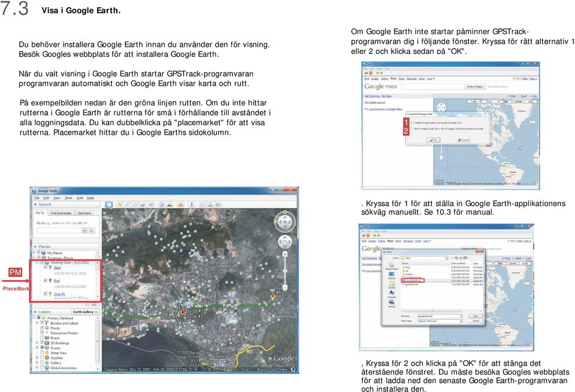Open the Fly To input dropdown arrow
This screenshot has width=575, height=392.
coord(84,231)
